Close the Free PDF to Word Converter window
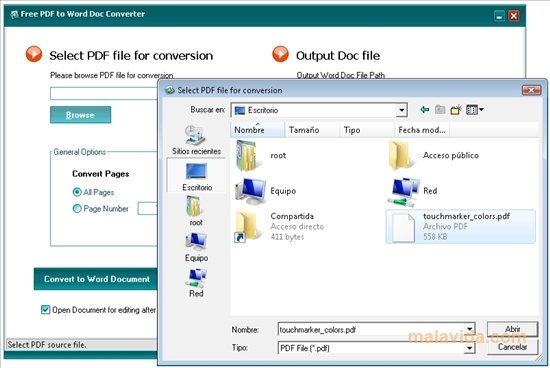The image size is (550, 368). point(514,16)
